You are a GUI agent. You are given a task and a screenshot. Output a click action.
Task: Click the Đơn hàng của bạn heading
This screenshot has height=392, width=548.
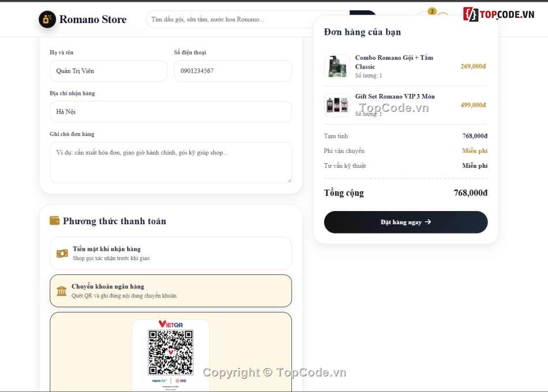click(362, 32)
